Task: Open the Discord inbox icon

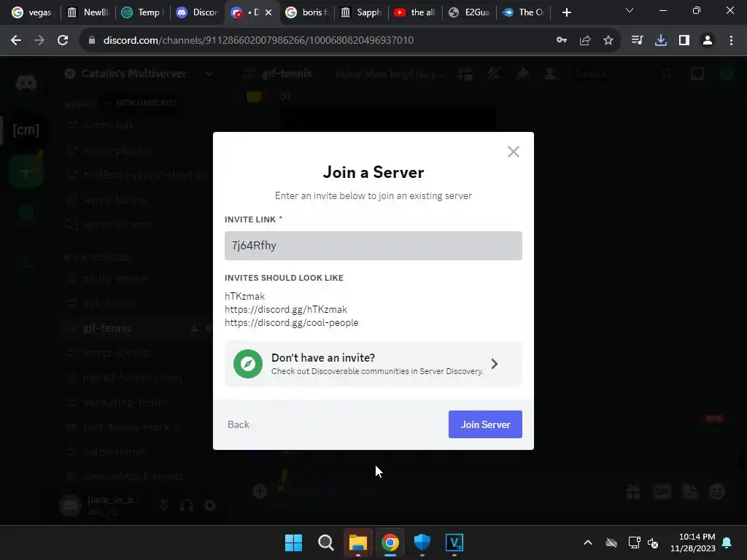Action: pos(697,74)
